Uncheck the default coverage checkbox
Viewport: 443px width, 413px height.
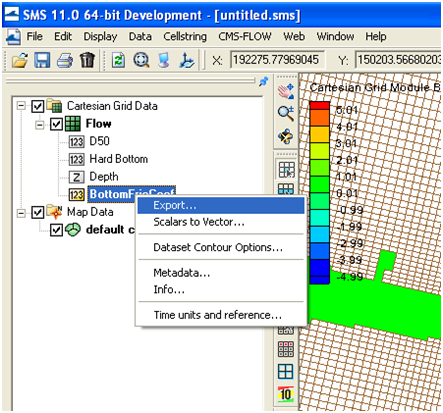tap(56, 230)
